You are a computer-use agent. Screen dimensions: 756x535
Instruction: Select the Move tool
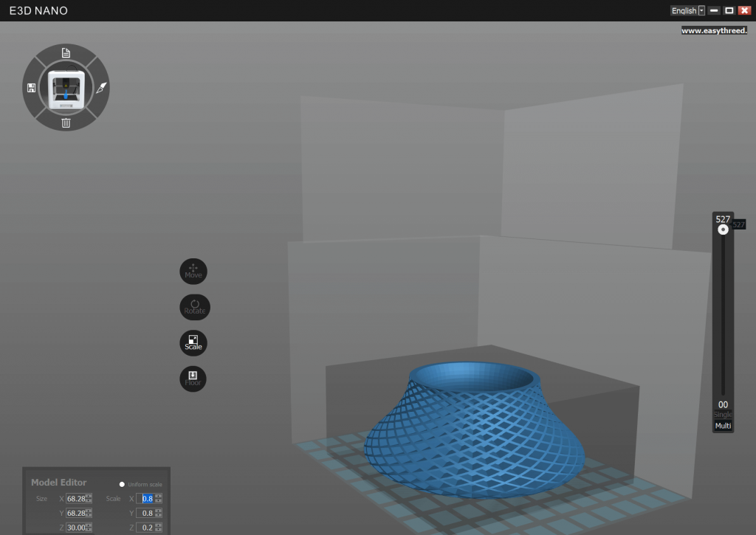[193, 272]
